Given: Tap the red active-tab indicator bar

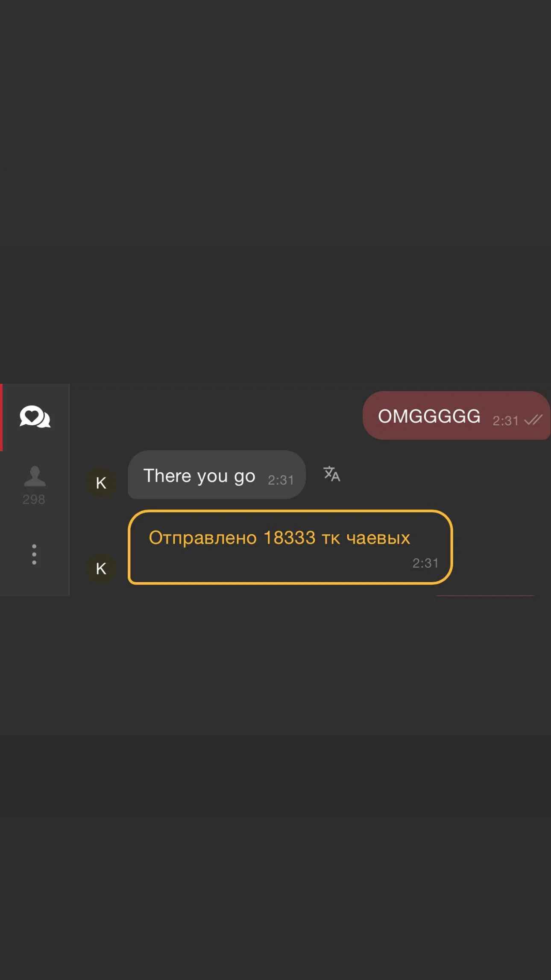Looking at the screenshot, I should point(1,418).
